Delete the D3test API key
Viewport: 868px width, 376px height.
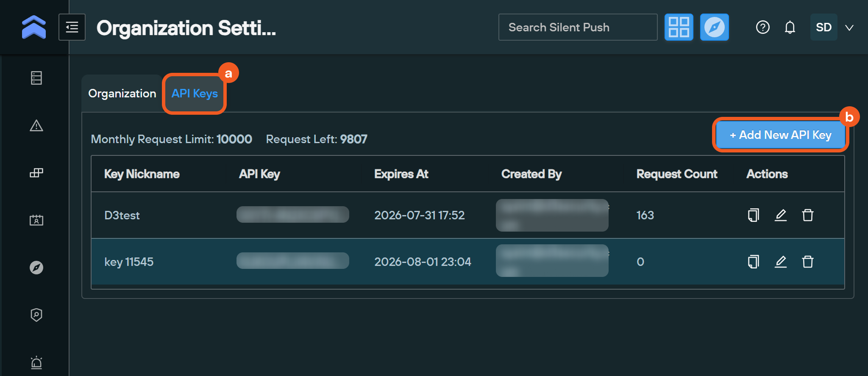(807, 215)
